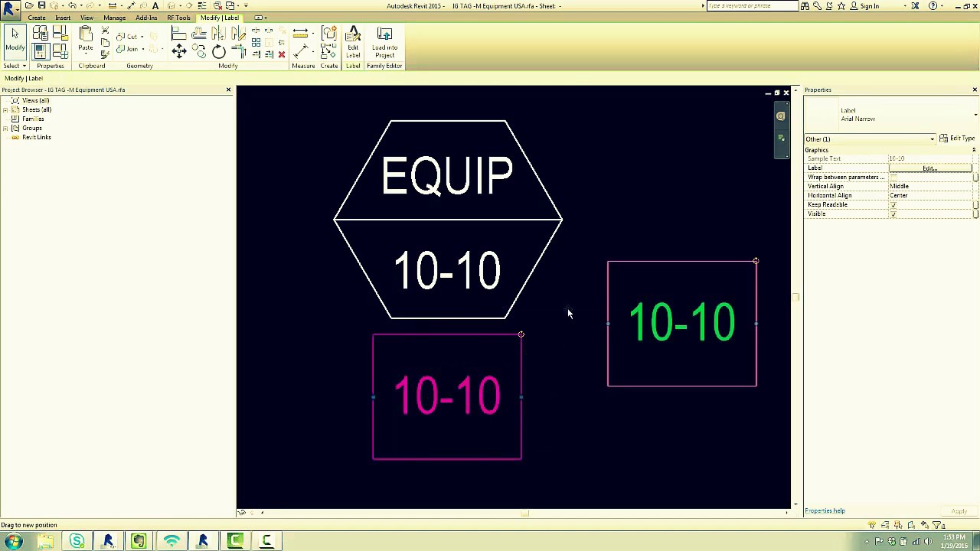
Task: Expand the Groups tree node
Action: click(5, 129)
